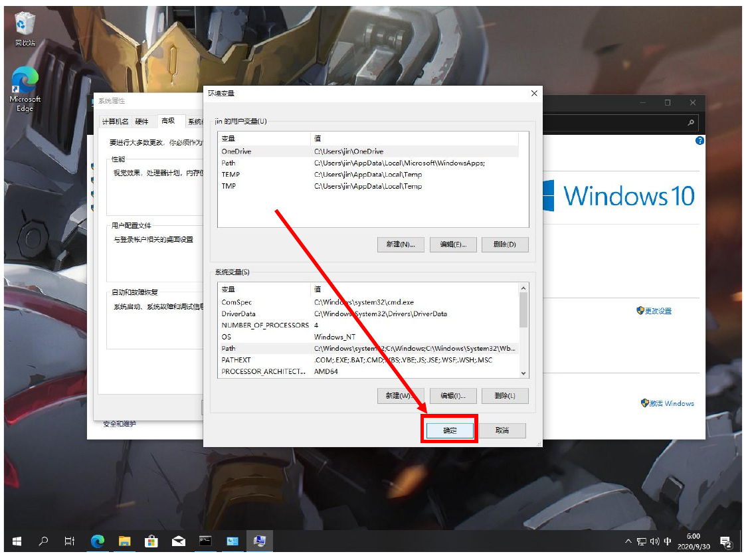Image resolution: width=748 pixels, height=560 pixels.
Task: Click the volume icon in system tray
Action: tap(654, 541)
